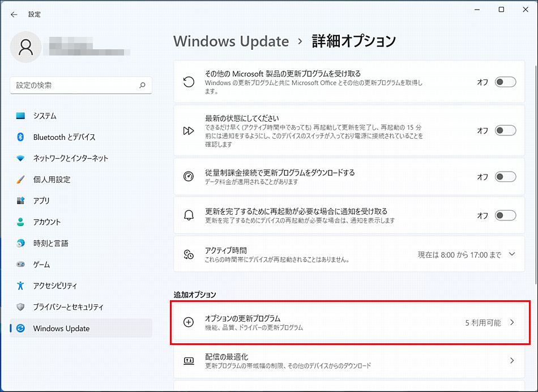Image resolution: width=538 pixels, height=392 pixels.
Task: Select Bluetooth とデバイス in sidebar
Action: click(81, 137)
